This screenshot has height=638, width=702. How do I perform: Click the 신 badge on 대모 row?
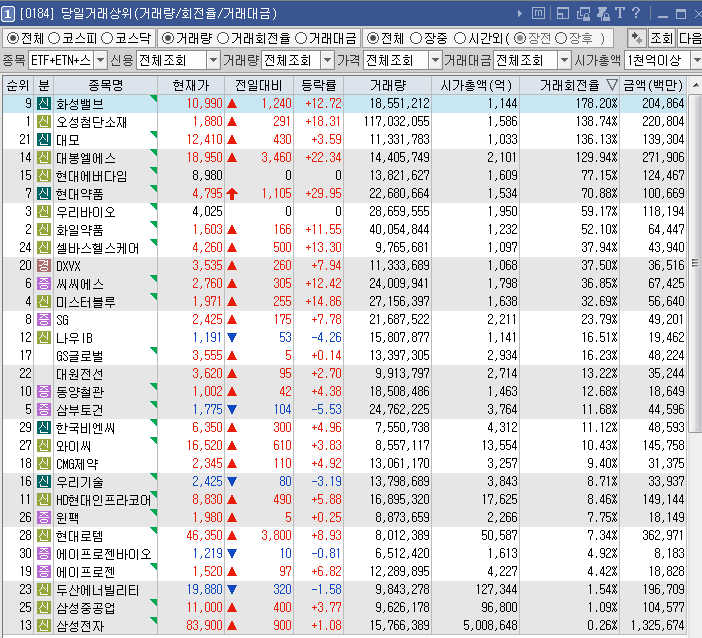pos(43,139)
